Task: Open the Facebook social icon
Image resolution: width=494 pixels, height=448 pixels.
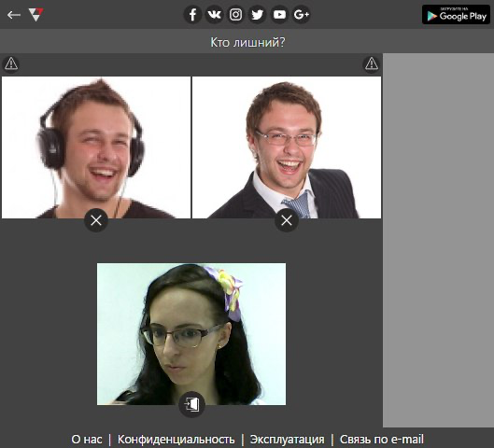Action: 192,15
